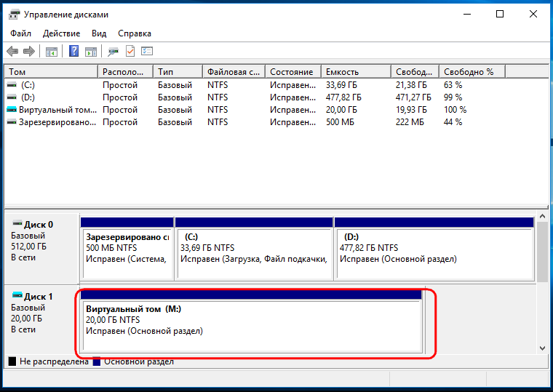Open the Файл menu

20,33
